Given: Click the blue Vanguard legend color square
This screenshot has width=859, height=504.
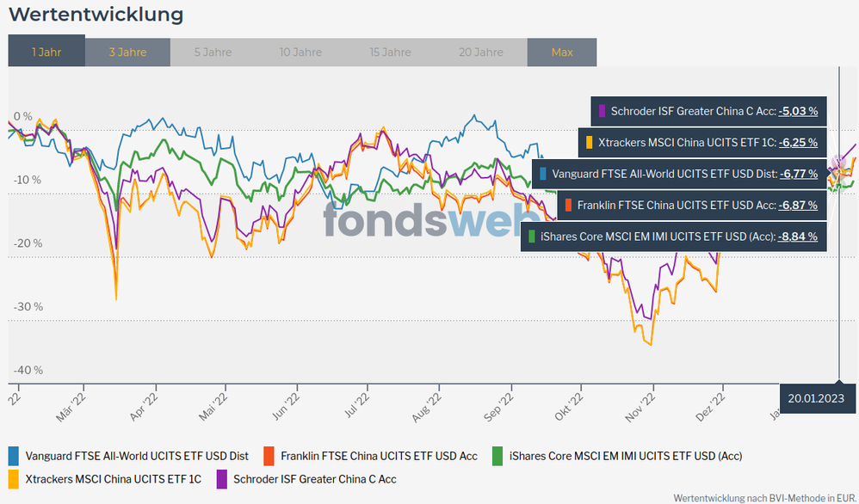Looking at the screenshot, I should click(x=14, y=456).
